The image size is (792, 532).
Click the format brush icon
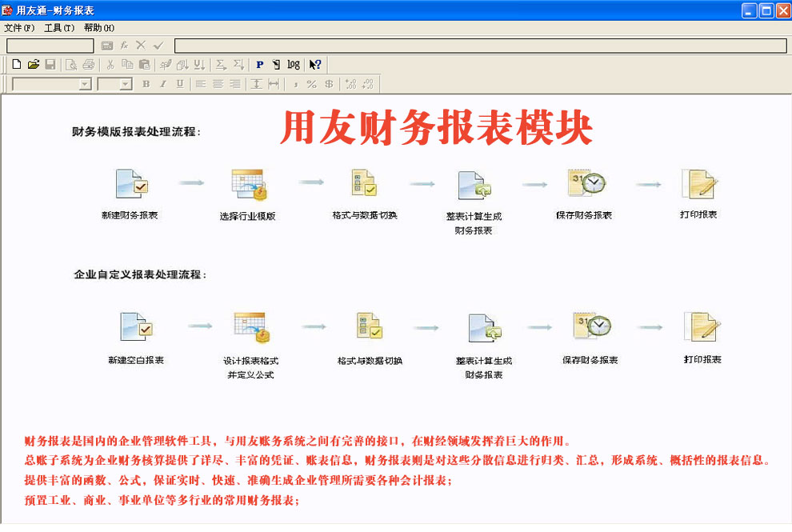tap(166, 65)
